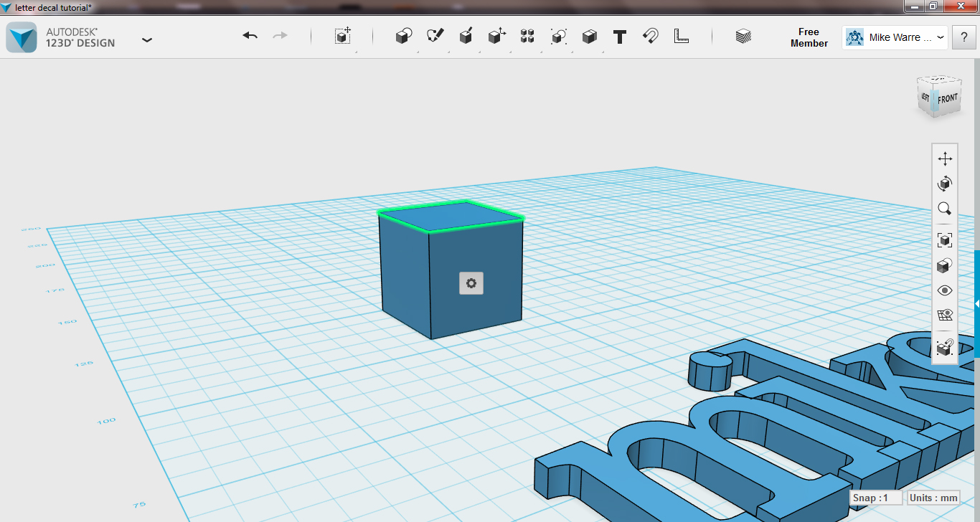
Task: Toggle snapping in the navigation bar
Action: click(x=945, y=347)
